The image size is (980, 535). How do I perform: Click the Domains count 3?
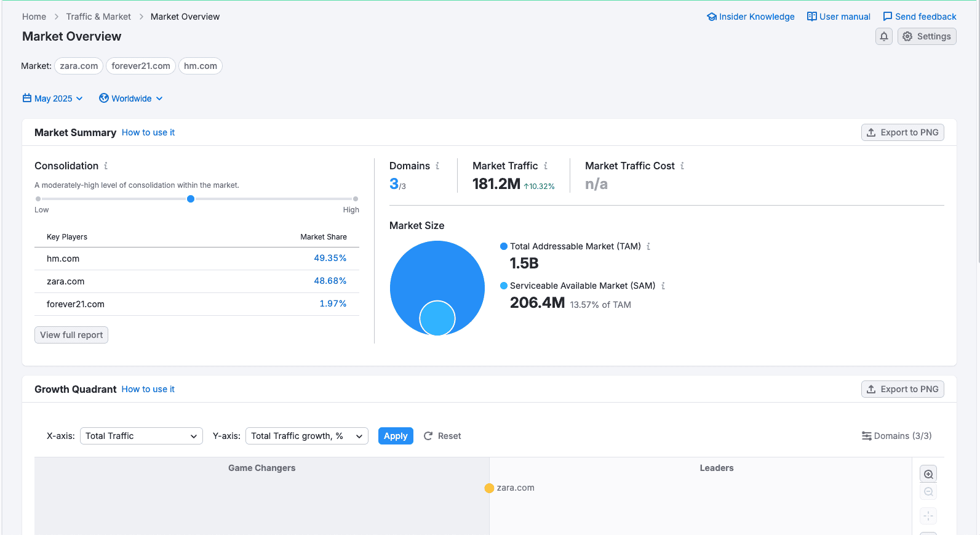[x=394, y=183]
